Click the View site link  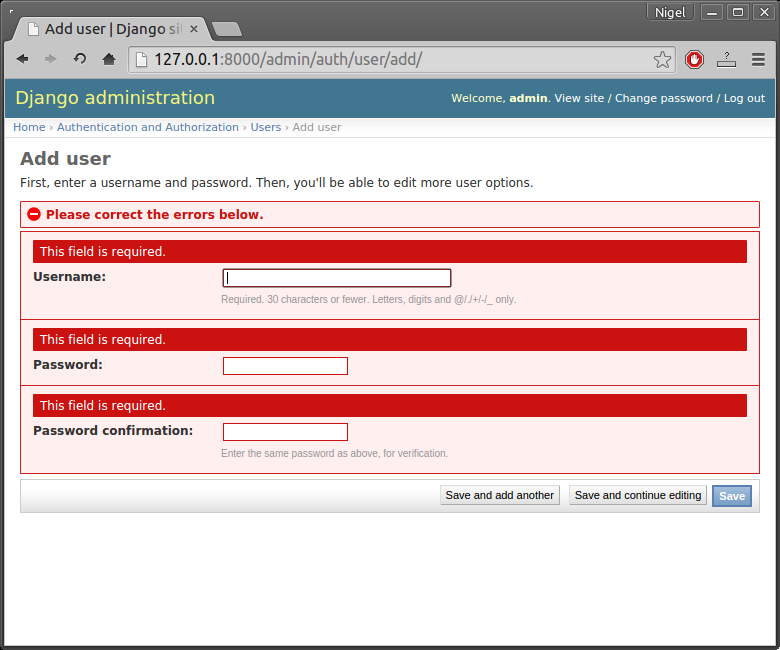tap(579, 98)
